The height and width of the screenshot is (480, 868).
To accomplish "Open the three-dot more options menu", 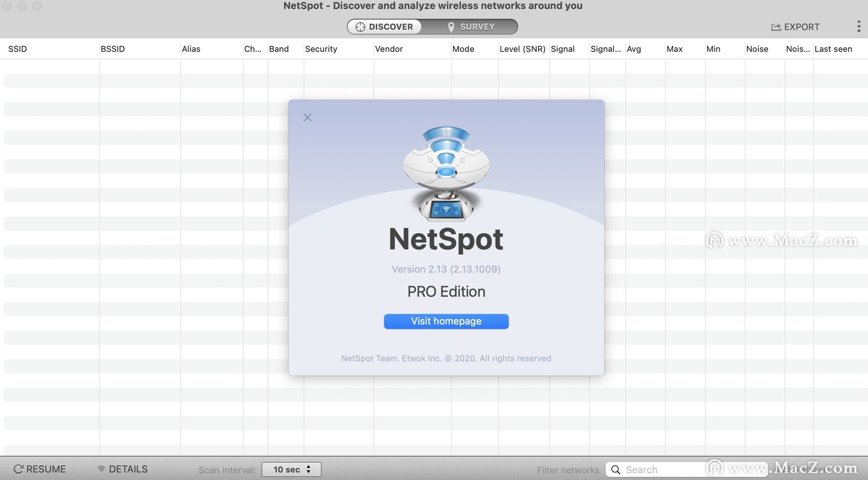I will pos(859,27).
